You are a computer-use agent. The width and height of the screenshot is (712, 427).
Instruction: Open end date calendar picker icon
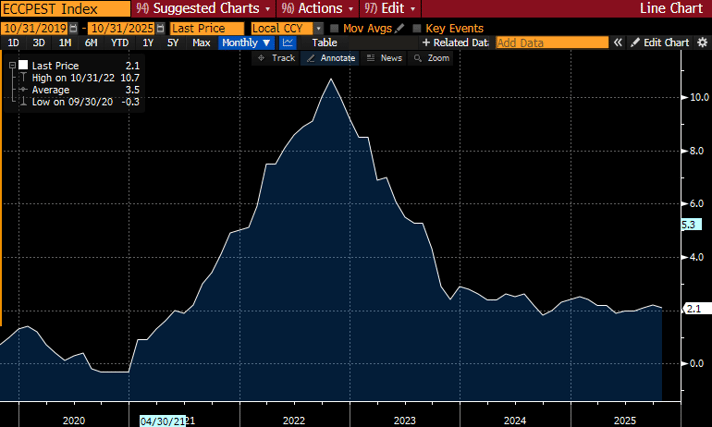[160, 28]
